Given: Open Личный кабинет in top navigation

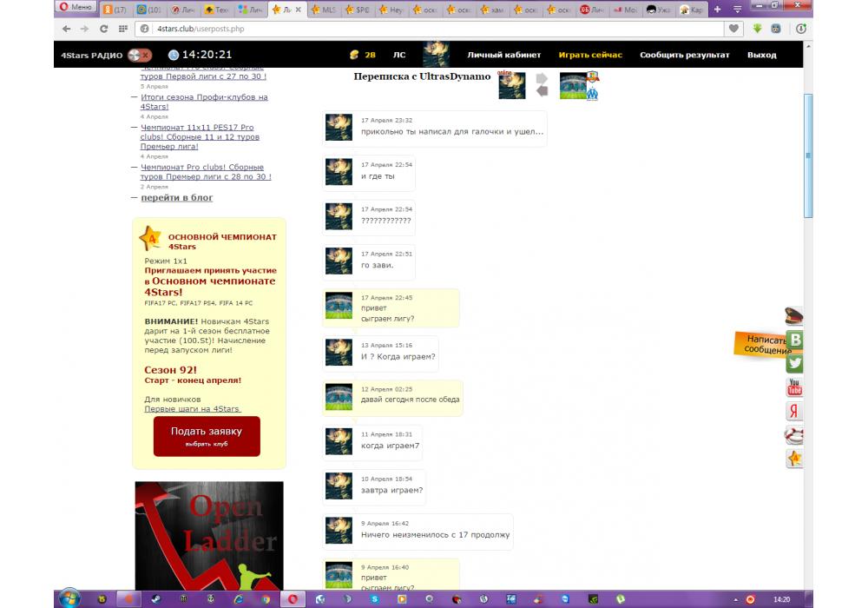Looking at the screenshot, I should (x=503, y=55).
